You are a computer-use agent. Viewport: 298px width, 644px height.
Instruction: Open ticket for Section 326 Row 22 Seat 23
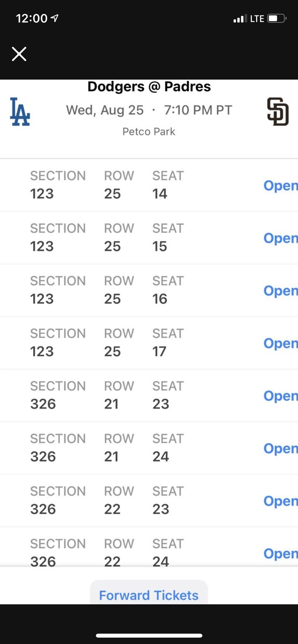pos(280,501)
